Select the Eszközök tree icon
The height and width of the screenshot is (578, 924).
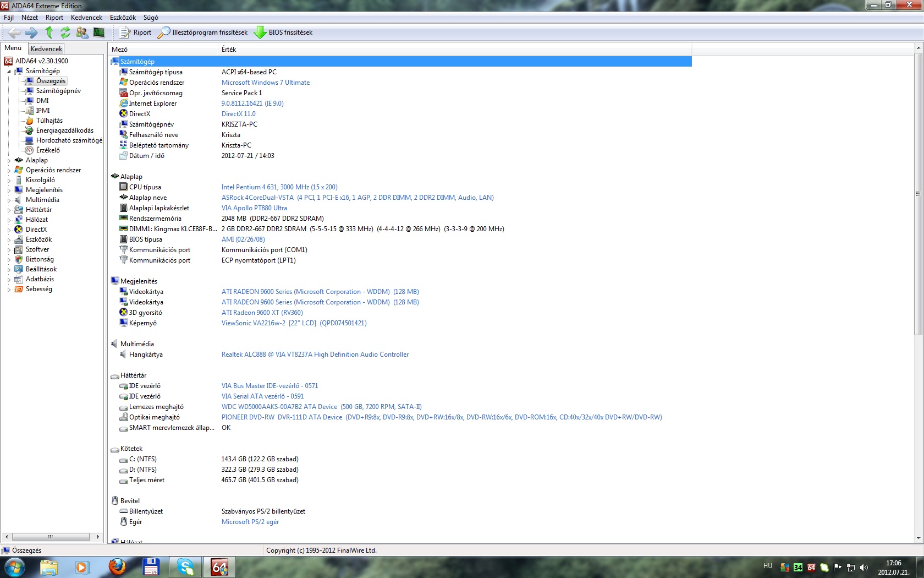[19, 239]
